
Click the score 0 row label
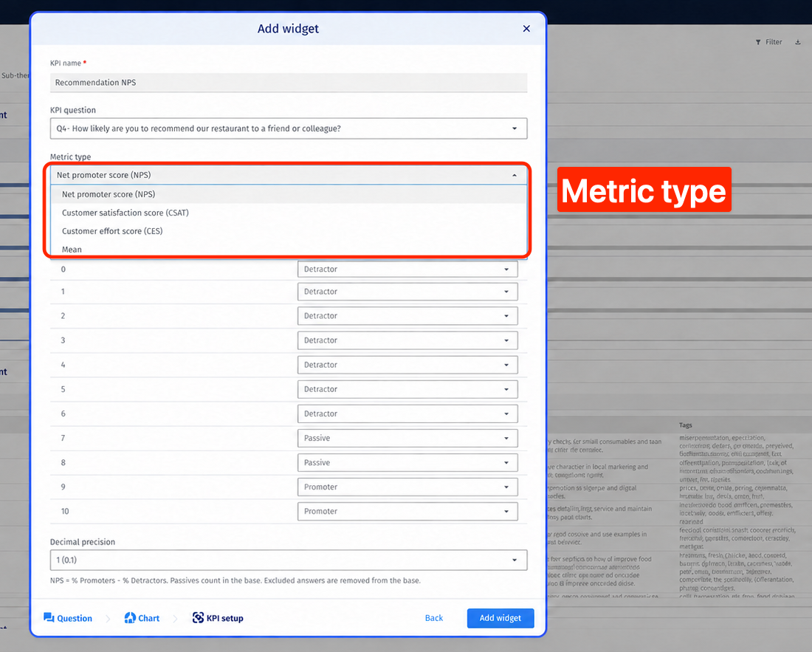[x=63, y=270]
